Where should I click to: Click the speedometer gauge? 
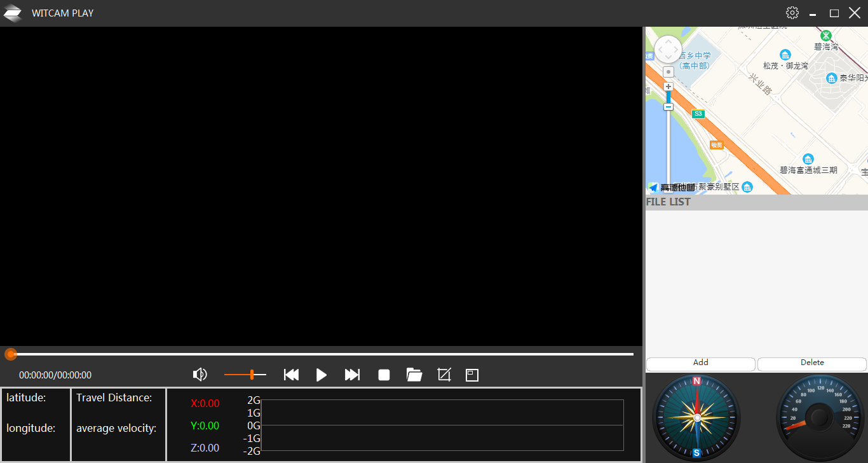pos(820,418)
